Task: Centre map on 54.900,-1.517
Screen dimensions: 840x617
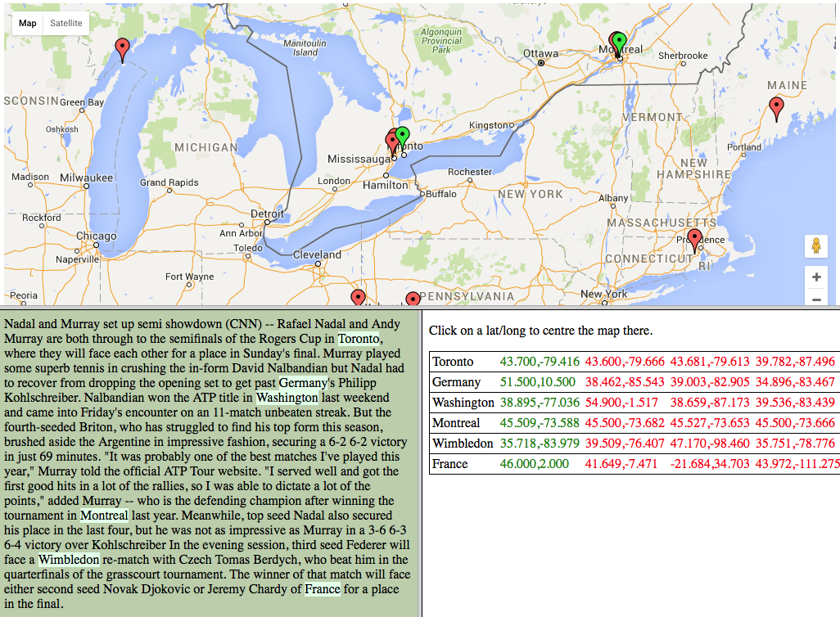Action: point(621,403)
